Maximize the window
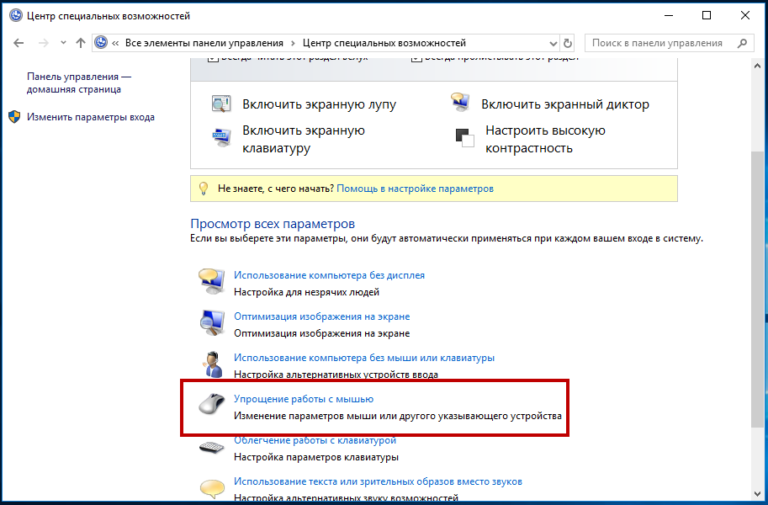 706,15
